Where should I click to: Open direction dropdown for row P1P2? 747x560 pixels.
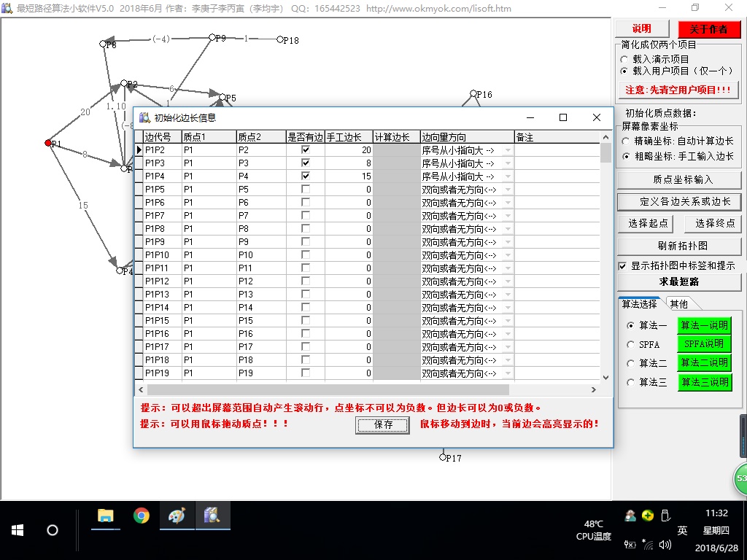(x=508, y=150)
